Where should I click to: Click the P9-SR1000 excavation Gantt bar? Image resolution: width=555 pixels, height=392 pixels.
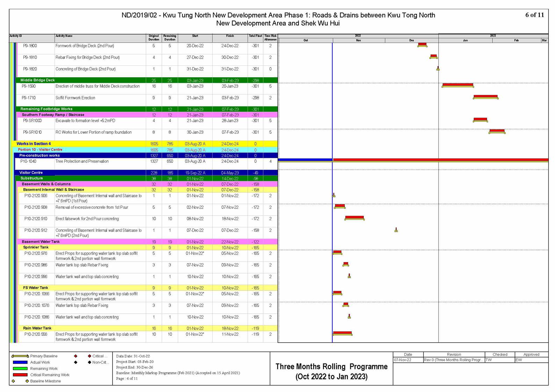tap(480, 120)
